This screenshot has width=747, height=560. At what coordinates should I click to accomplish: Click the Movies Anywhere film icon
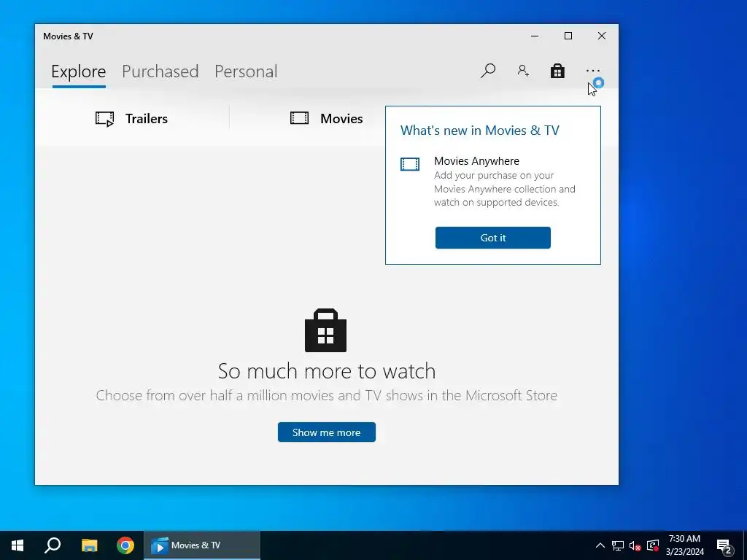coord(410,164)
